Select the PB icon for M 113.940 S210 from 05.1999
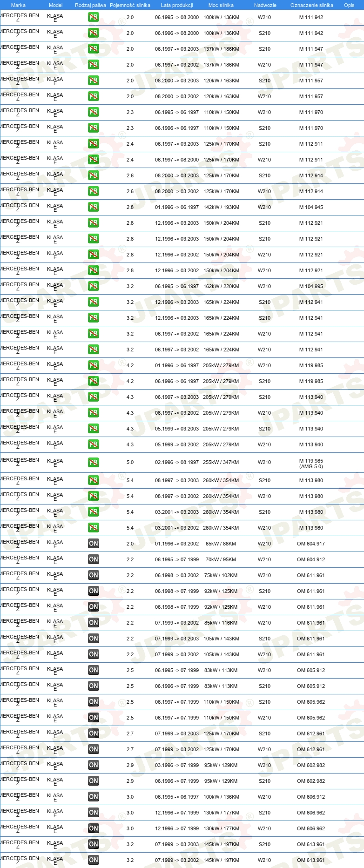This screenshot has height=868, width=364. coord(94,429)
